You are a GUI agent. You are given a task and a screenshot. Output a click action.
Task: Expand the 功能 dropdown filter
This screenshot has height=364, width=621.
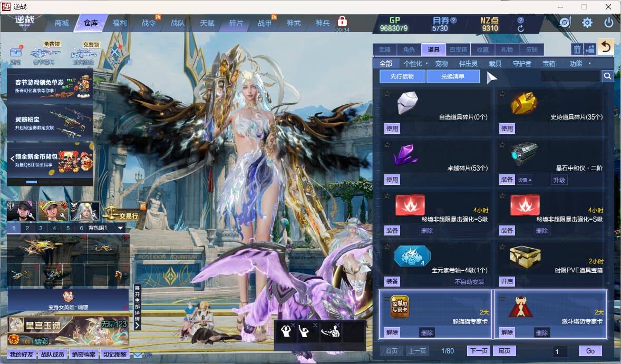(x=579, y=64)
